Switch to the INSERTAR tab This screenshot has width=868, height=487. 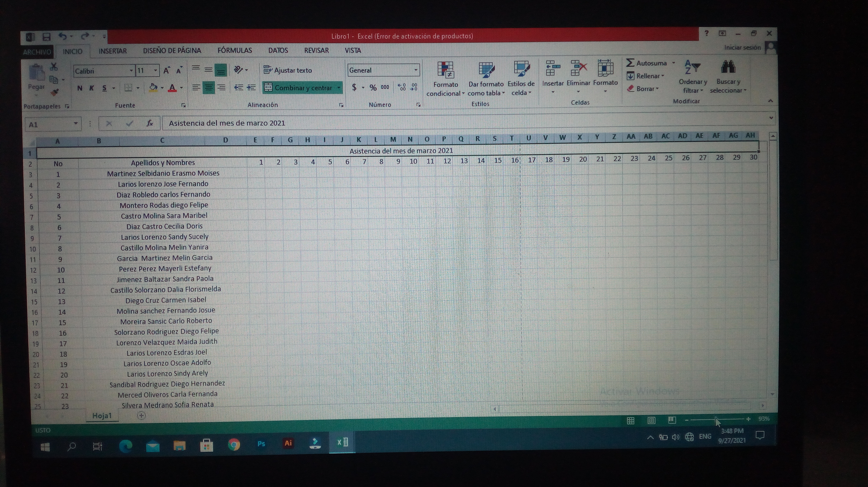coord(112,51)
